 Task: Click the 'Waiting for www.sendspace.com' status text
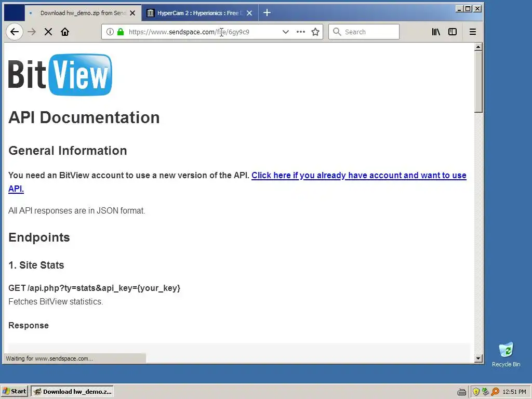49,358
